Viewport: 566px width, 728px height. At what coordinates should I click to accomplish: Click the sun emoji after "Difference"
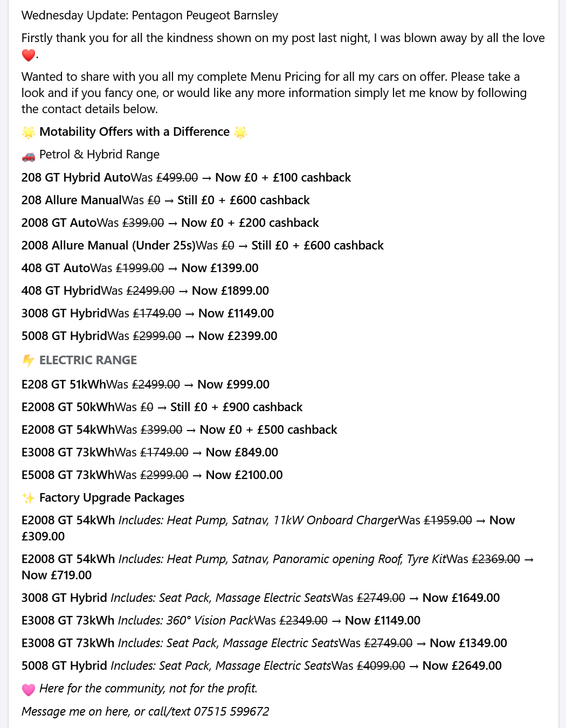240,132
